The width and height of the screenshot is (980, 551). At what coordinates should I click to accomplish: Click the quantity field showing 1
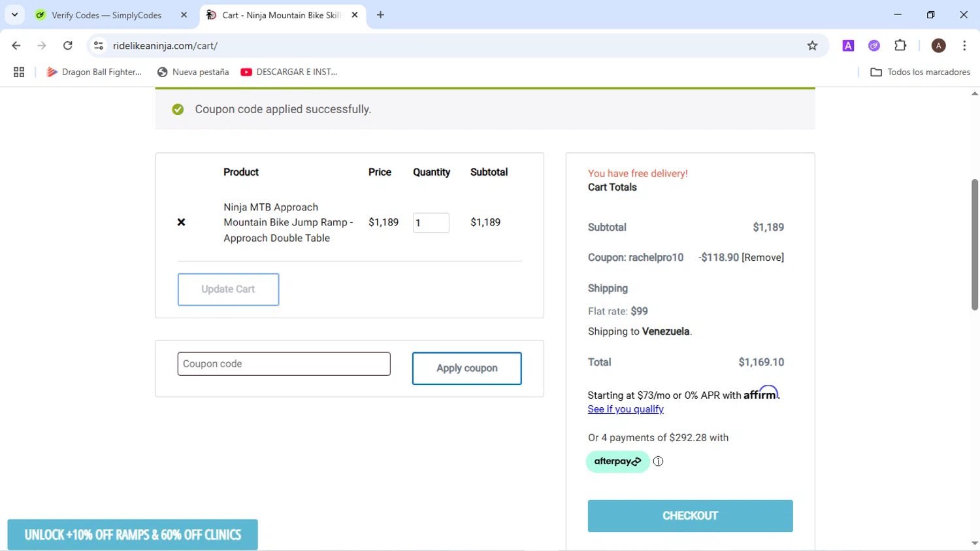pos(431,223)
